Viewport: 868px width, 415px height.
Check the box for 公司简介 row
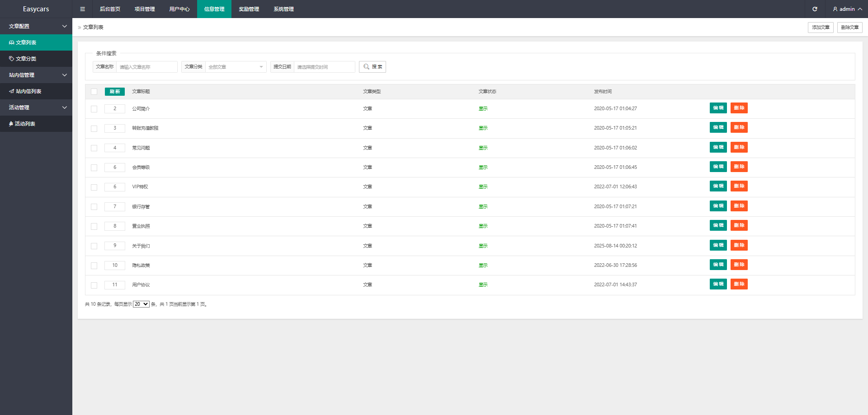point(94,109)
